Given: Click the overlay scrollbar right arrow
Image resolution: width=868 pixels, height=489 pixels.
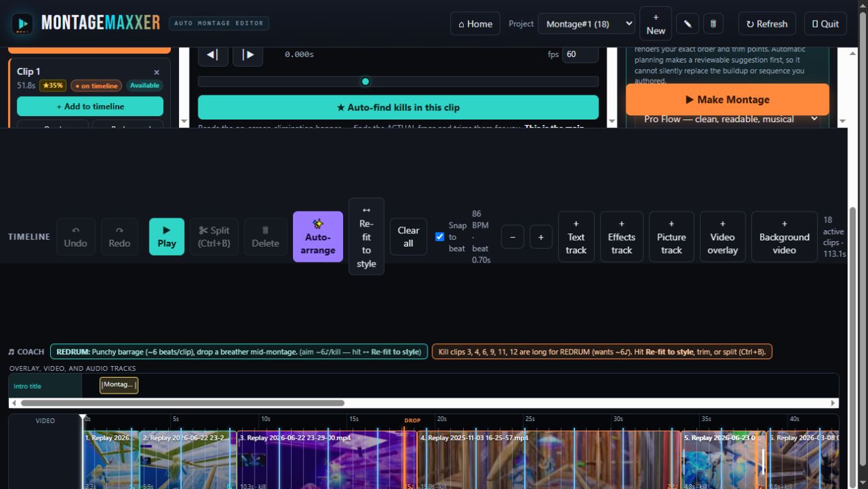Looking at the screenshot, I should [834, 403].
